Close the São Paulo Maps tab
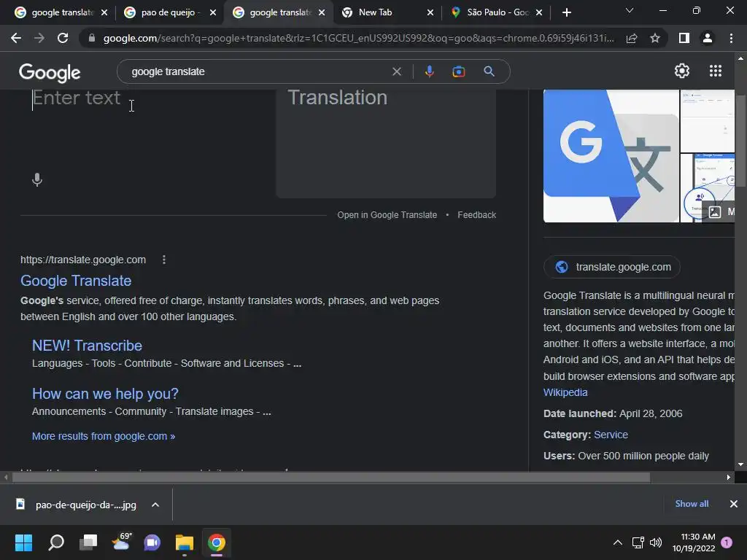The width and height of the screenshot is (747, 560). click(539, 12)
